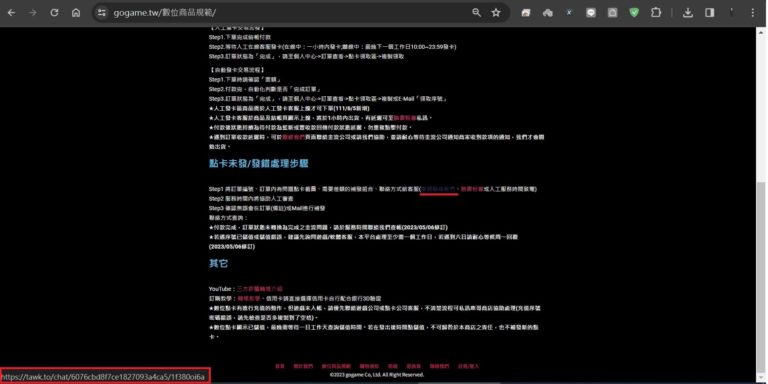Open the zoom magnifier in address bar

tap(476, 13)
